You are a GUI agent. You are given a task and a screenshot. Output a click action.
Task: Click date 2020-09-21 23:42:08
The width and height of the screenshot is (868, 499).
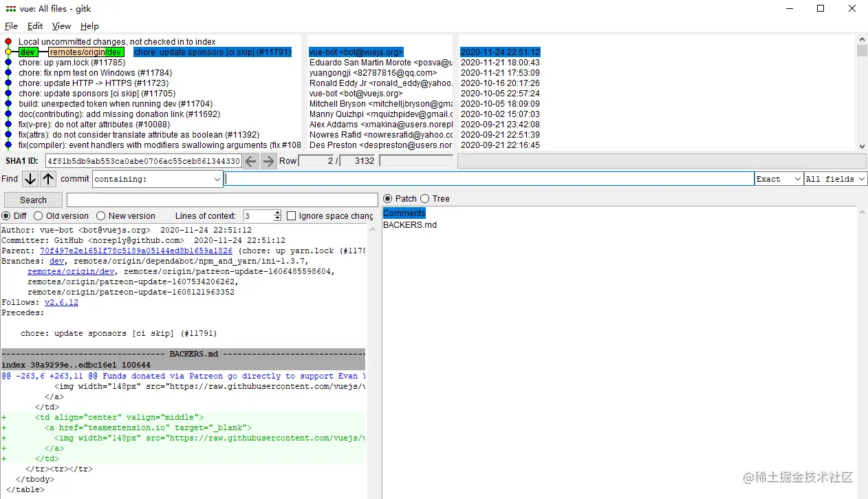point(500,125)
